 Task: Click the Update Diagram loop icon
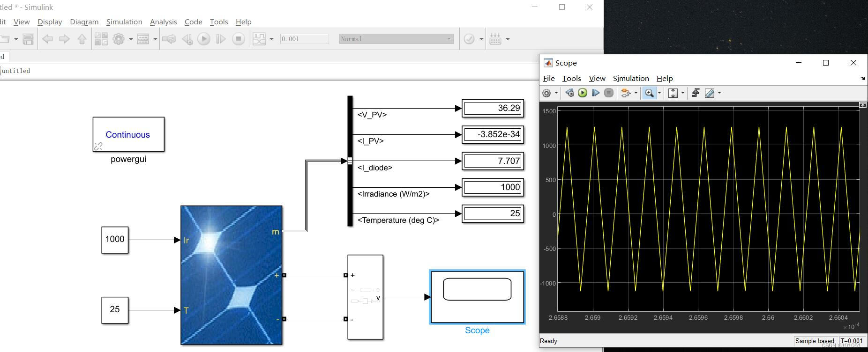(x=169, y=39)
